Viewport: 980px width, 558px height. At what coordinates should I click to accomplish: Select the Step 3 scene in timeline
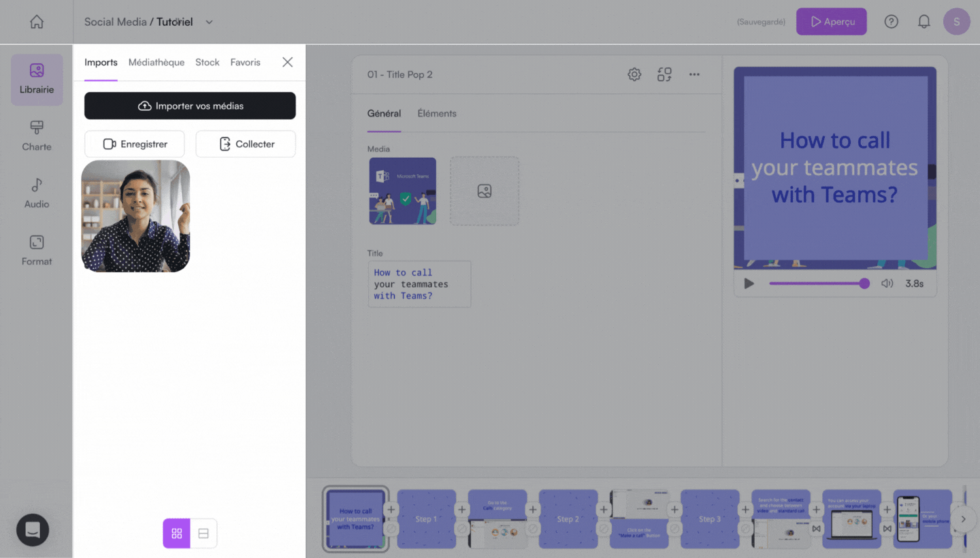[710, 519]
